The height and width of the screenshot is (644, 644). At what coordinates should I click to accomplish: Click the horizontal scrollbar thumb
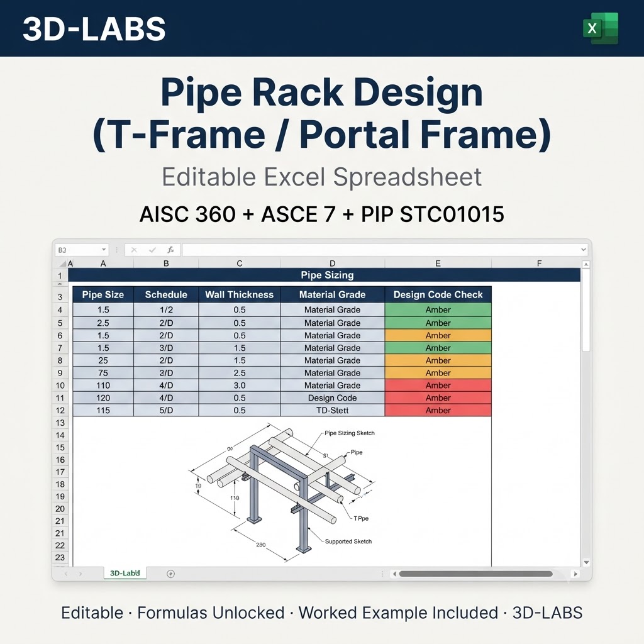click(x=475, y=574)
